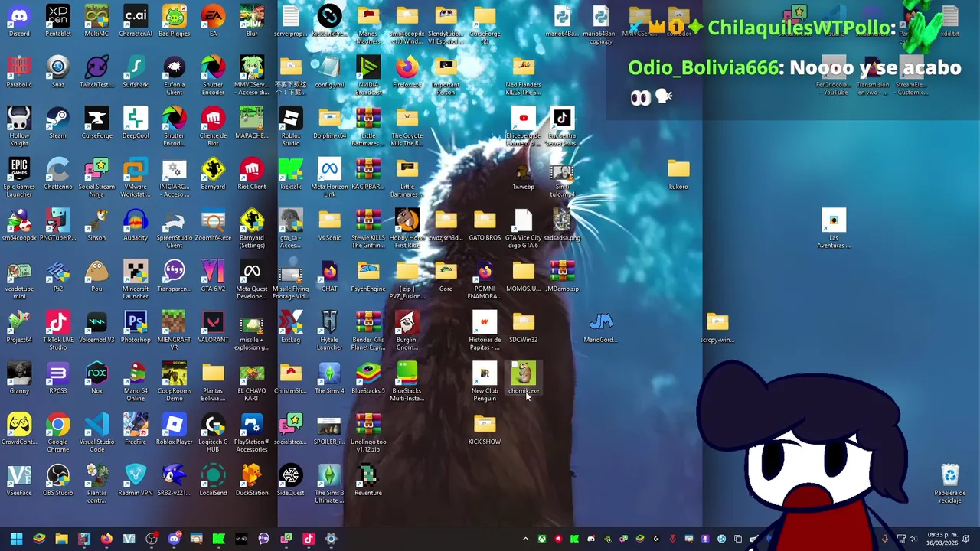Click the Riot Client desktop icon
Image resolution: width=980 pixels, height=551 pixels.
click(x=252, y=174)
